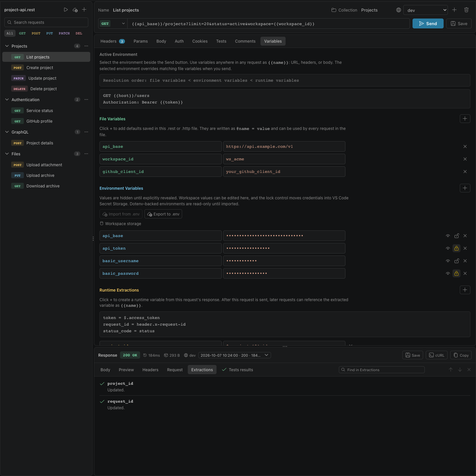Add a new file variable
476x476 pixels.
465,119
